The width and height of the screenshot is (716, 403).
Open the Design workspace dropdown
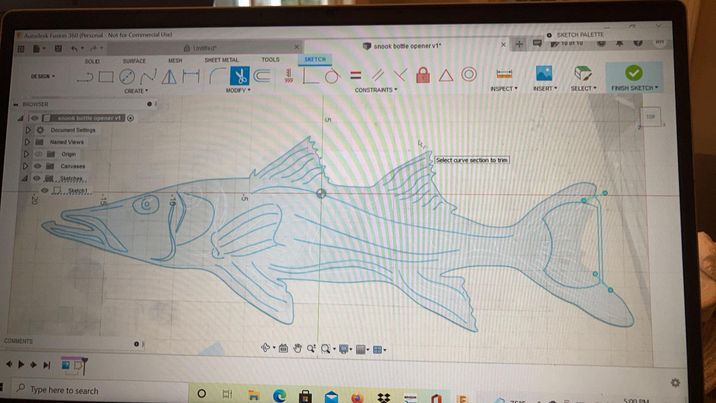pyautogui.click(x=45, y=76)
